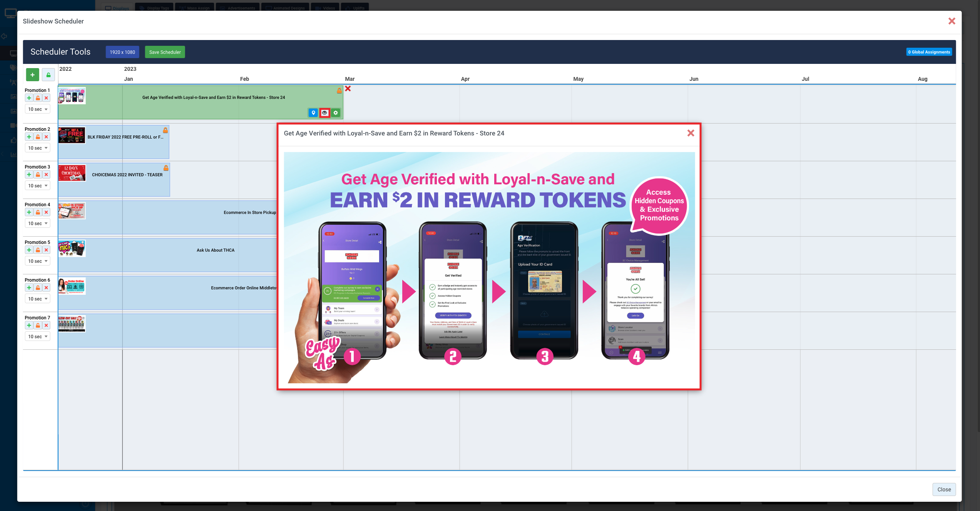Switch to Animated Designs tab behind dialog
Image resolution: width=980 pixels, height=511 pixels.
tap(286, 8)
